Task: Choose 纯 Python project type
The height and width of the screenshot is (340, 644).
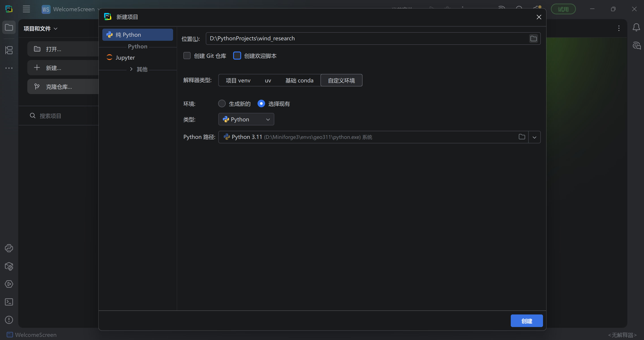Action: pyautogui.click(x=137, y=35)
